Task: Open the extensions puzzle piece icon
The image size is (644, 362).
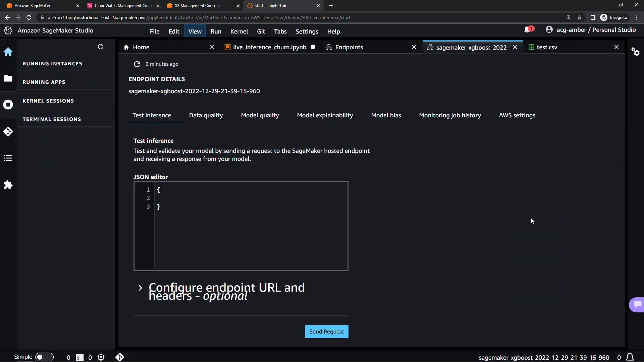Action: (8, 185)
